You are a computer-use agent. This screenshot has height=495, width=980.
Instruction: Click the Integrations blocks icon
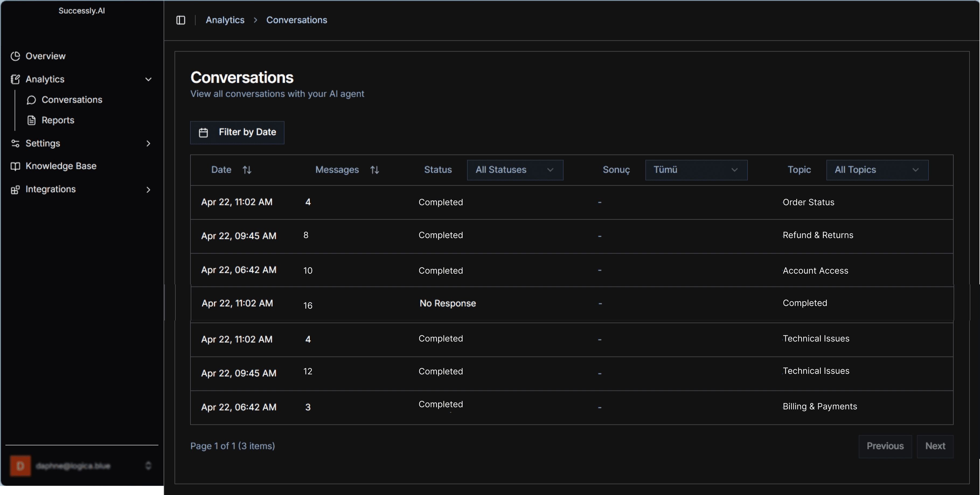click(15, 190)
